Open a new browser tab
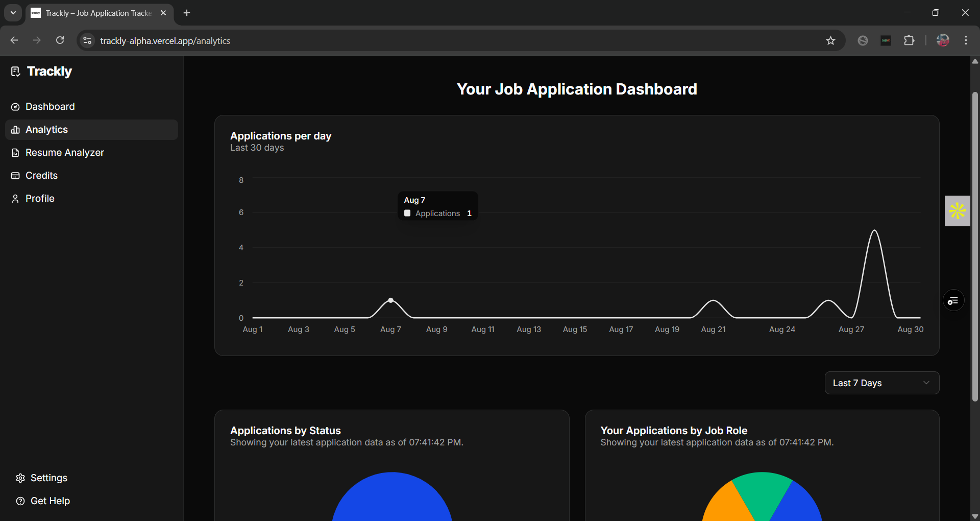 (x=187, y=13)
